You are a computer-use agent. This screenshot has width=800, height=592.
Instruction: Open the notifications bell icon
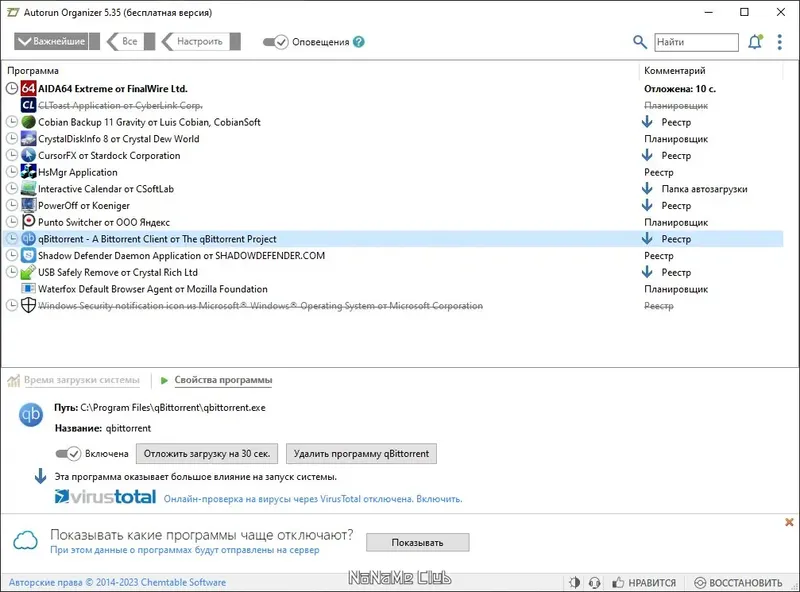tap(755, 42)
